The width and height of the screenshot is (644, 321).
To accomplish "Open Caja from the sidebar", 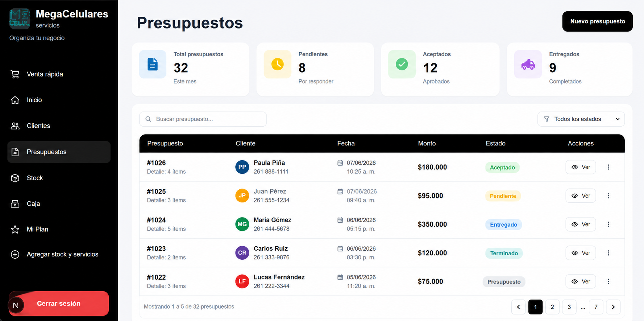I will tap(59, 204).
